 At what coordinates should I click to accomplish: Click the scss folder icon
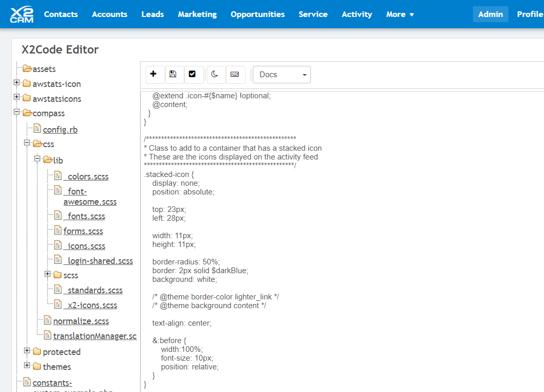tap(58, 275)
